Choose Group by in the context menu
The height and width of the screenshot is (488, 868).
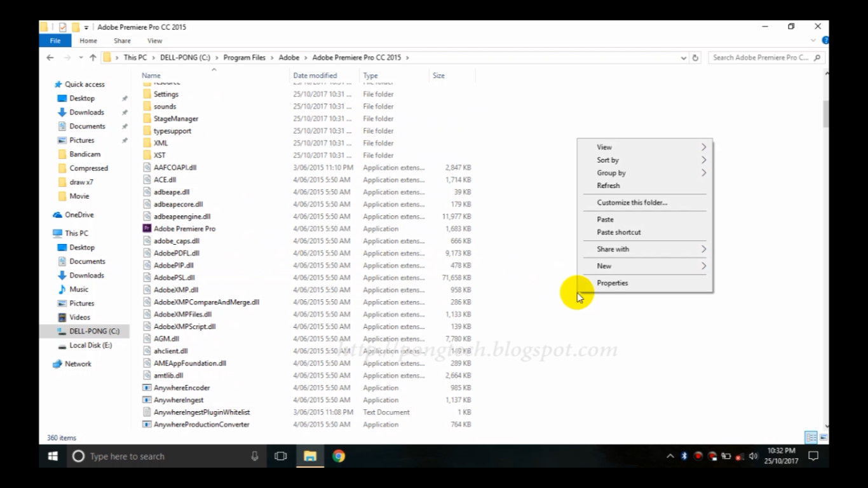coord(645,173)
